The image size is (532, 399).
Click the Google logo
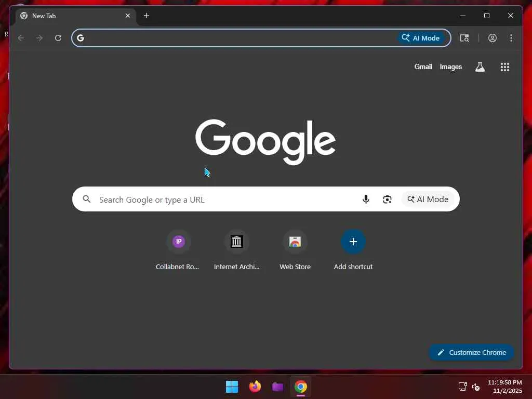(265, 142)
